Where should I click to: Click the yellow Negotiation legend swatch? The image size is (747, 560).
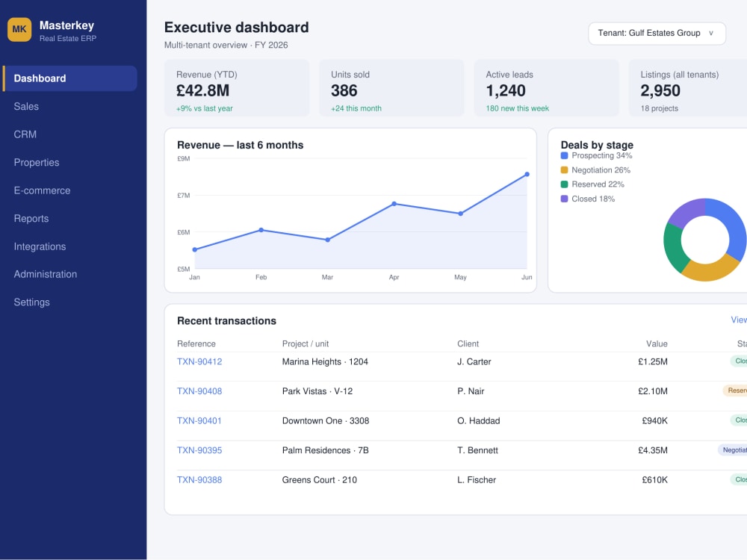565,170
